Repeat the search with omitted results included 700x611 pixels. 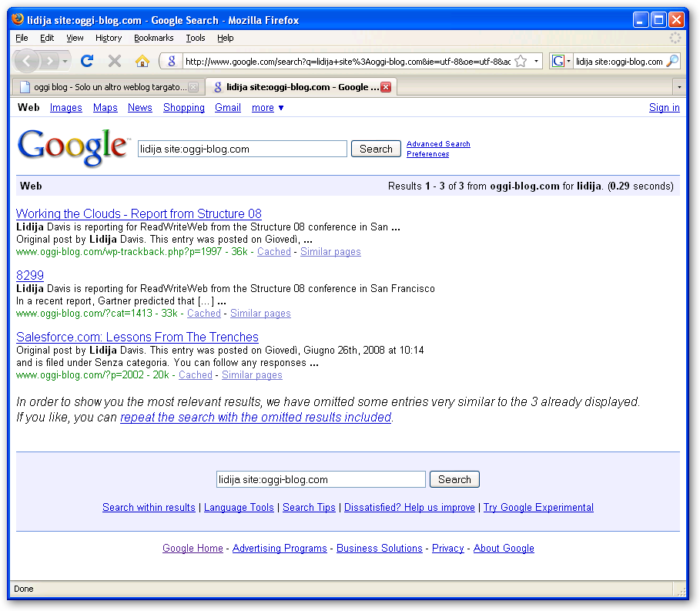tap(256, 417)
